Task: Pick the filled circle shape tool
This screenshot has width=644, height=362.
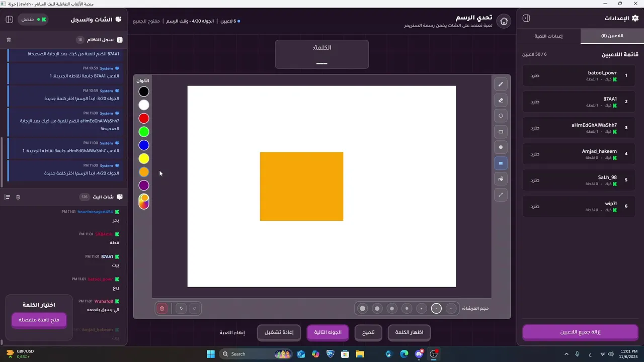Action: click(501, 147)
